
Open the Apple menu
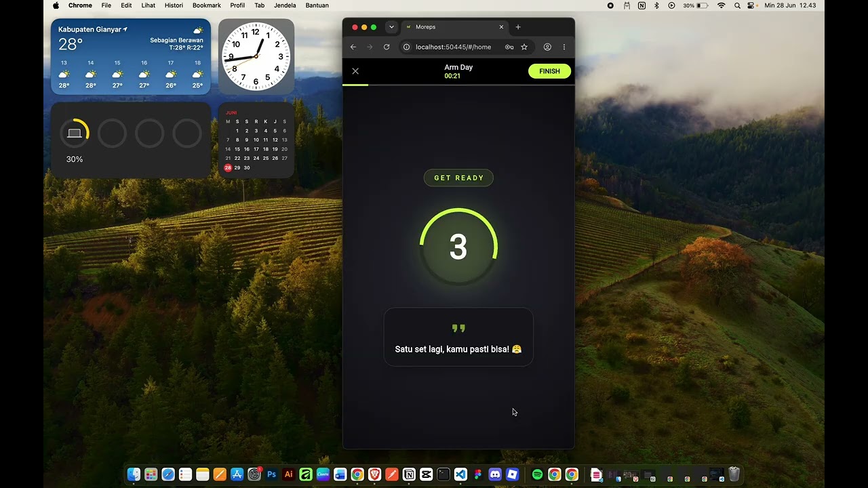56,5
